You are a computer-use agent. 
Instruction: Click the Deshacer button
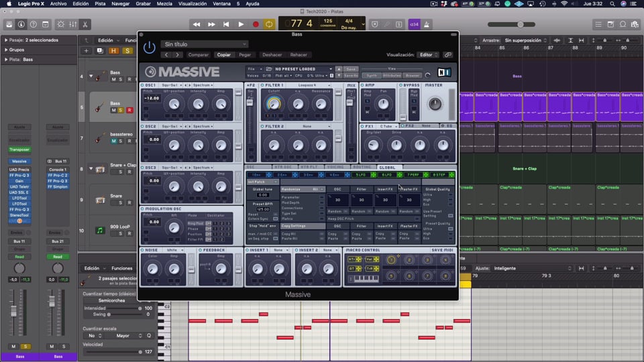[x=272, y=54]
